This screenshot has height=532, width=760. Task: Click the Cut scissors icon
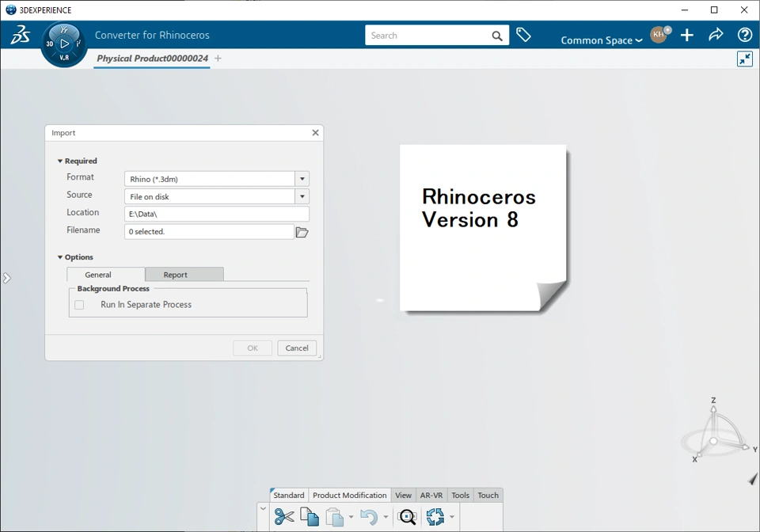tap(284, 516)
